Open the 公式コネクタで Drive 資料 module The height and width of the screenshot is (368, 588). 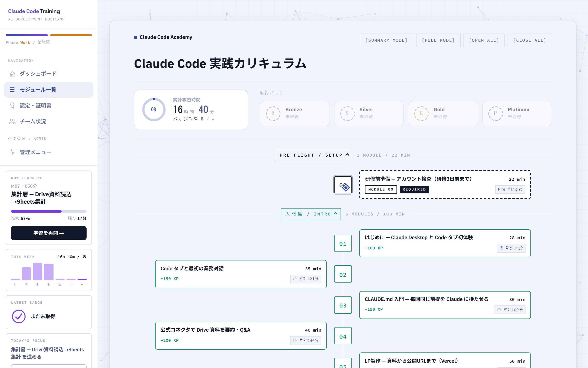[241, 336]
